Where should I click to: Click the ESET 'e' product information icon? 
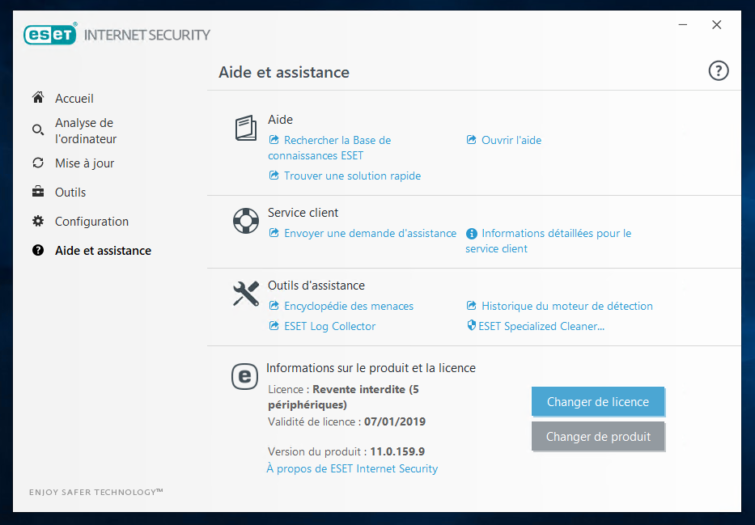[x=245, y=376]
